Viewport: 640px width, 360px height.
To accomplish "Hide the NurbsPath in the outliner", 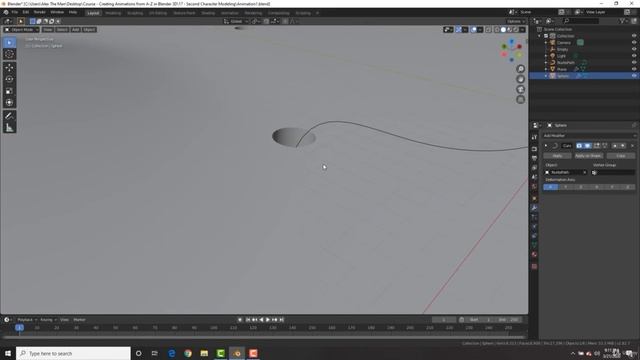I will 634,62.
